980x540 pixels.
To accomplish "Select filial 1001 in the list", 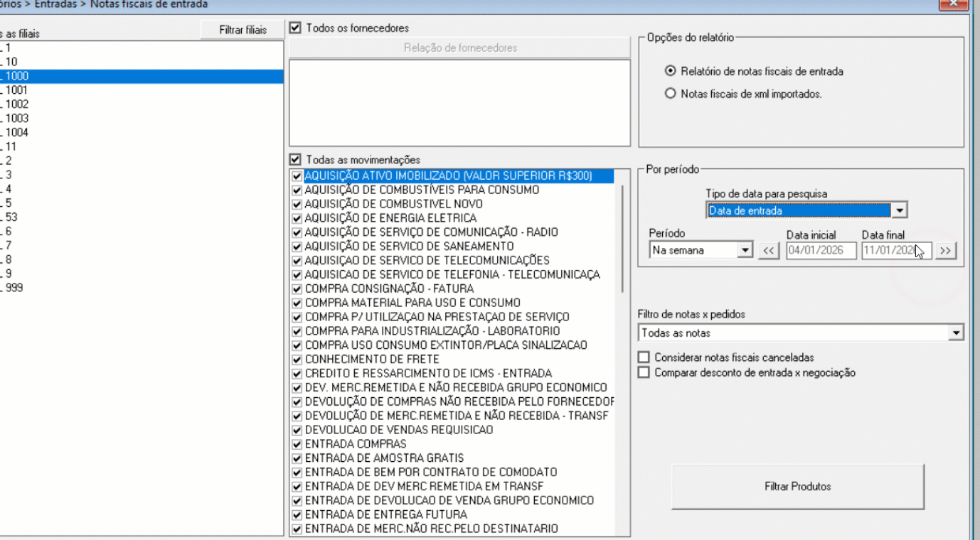I will coord(142,90).
